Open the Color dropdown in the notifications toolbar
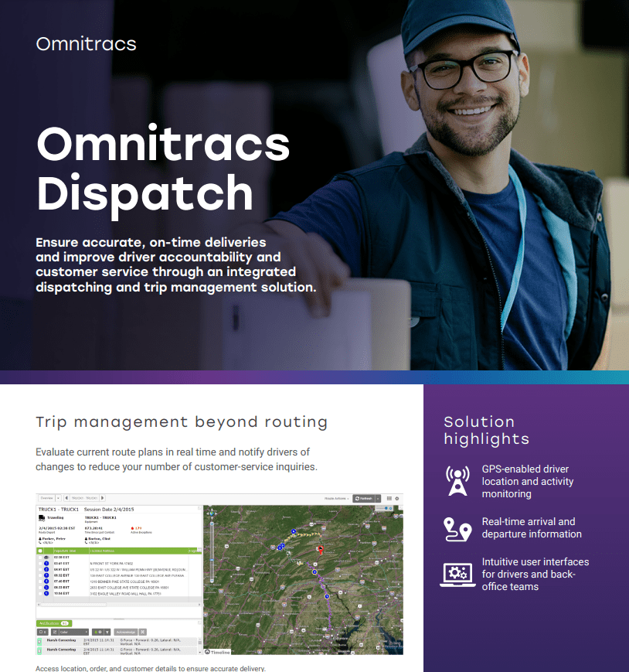Viewport: 629px width, 672px height. click(x=70, y=632)
